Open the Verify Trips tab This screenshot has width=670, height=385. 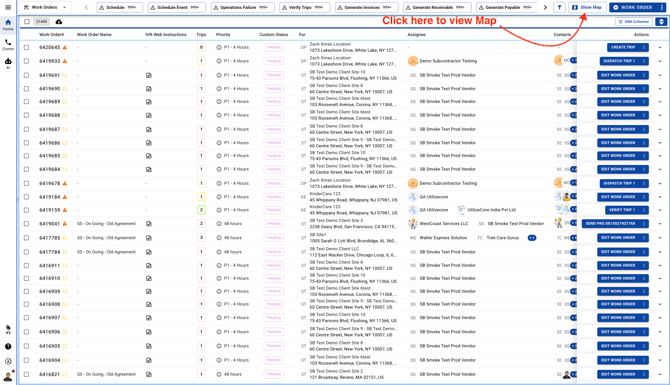click(305, 7)
